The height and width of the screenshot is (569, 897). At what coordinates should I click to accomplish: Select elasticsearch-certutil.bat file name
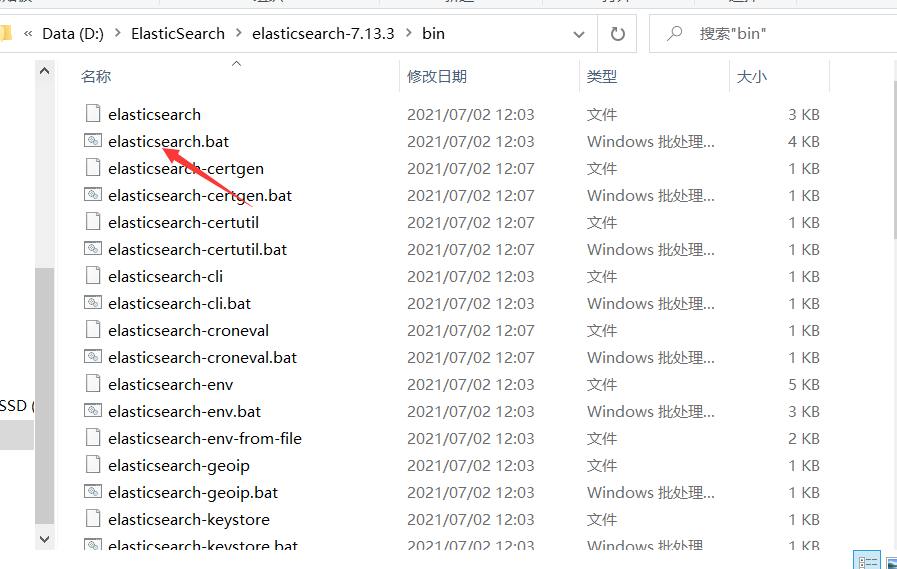[197, 249]
